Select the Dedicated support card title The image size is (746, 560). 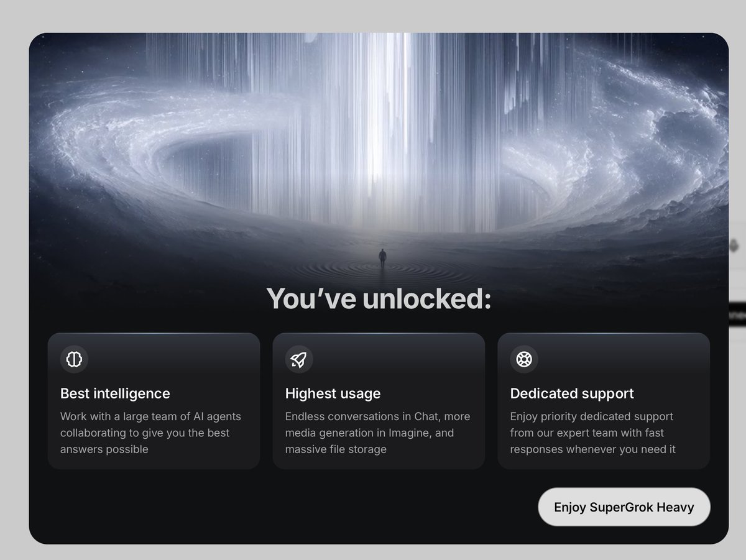point(572,393)
